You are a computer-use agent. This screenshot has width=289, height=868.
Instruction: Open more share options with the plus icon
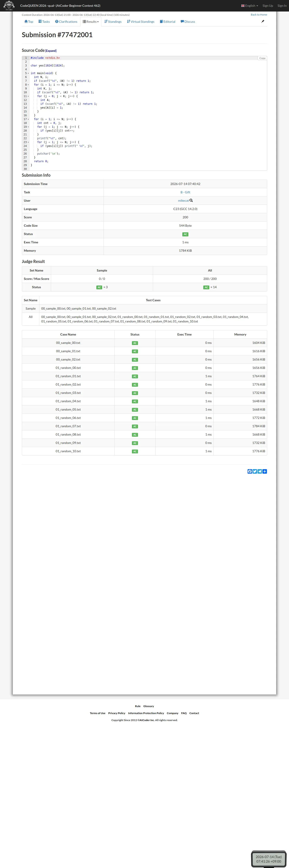coord(265,471)
